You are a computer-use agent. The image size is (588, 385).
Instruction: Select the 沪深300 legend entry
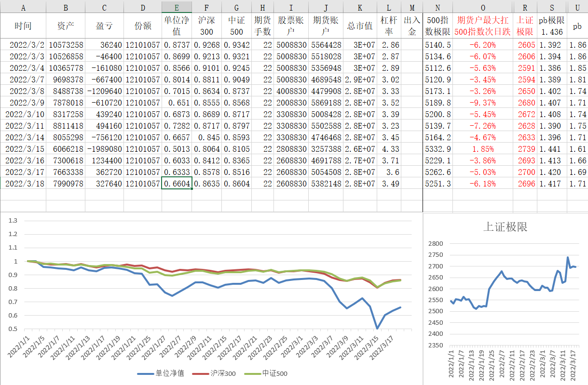[223, 373]
